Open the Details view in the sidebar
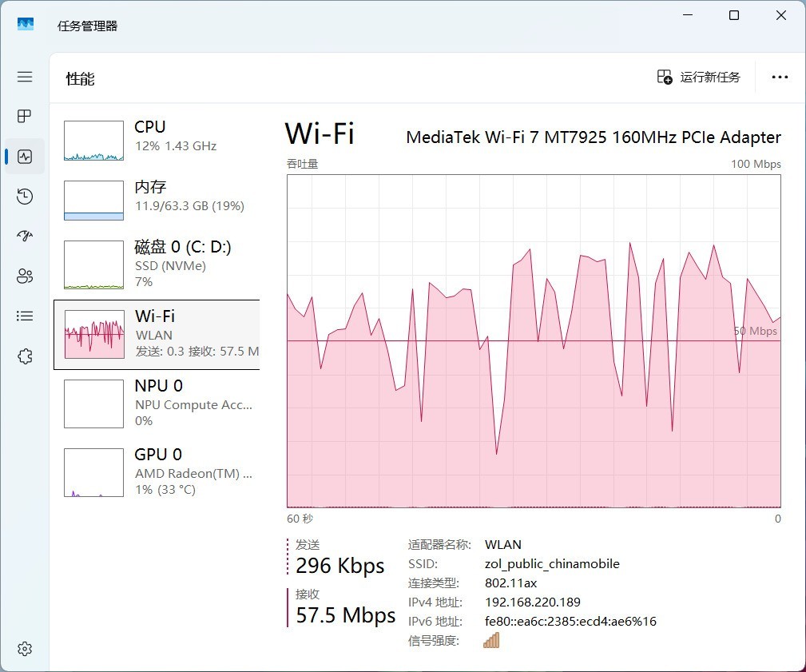This screenshot has height=672, width=806. (24, 316)
